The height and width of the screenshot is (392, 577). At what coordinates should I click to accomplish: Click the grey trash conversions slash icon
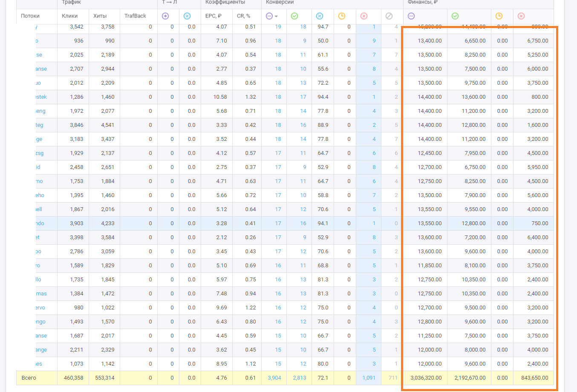(x=389, y=16)
